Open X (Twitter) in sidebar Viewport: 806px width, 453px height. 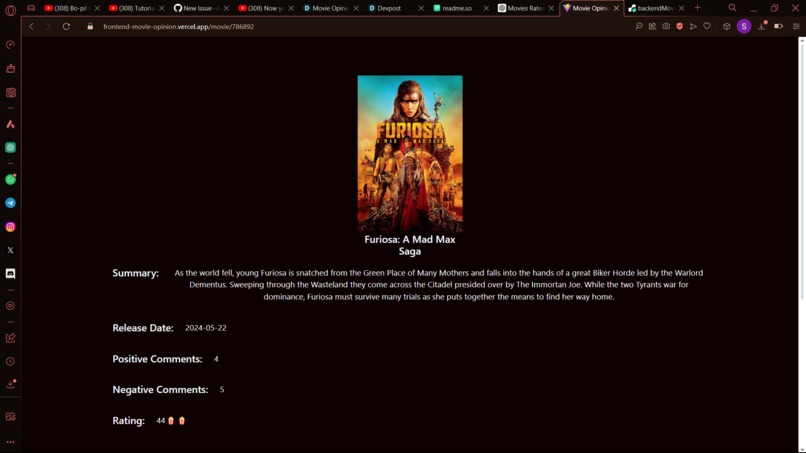coord(10,250)
